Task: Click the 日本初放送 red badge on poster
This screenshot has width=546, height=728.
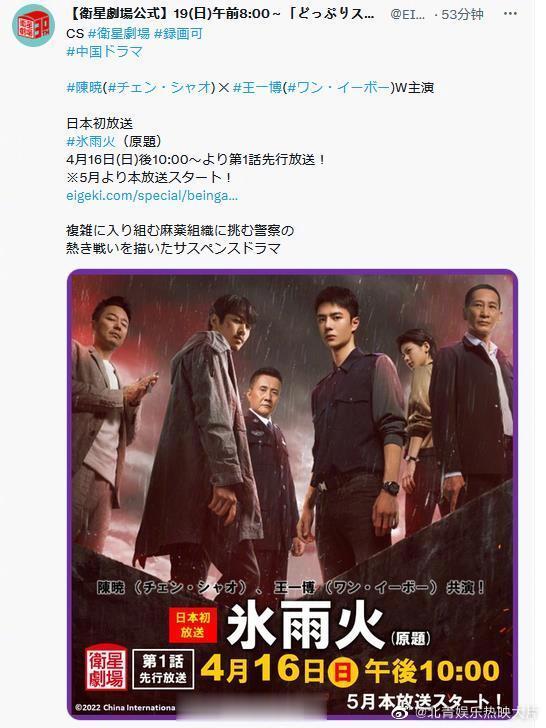Action: coord(193,624)
